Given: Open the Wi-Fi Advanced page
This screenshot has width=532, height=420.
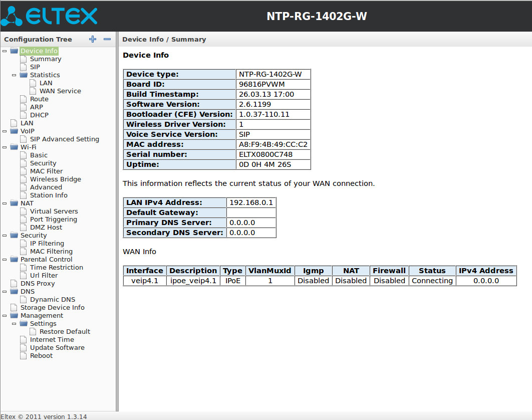Looking at the screenshot, I should 46,187.
